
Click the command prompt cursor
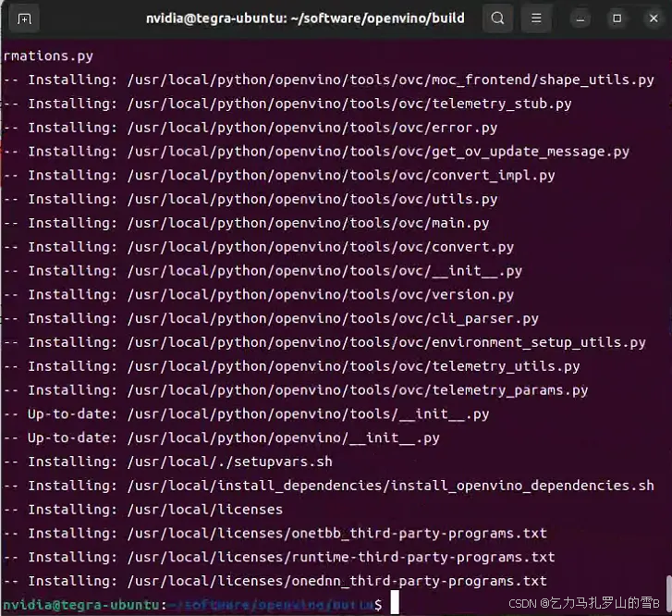point(395,602)
